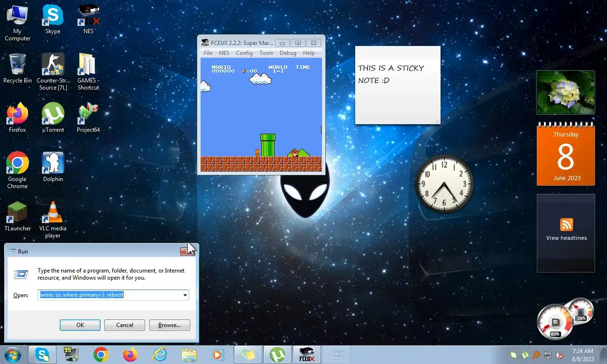Open the NES desktop shortcut
The height and width of the screenshot is (364, 607).
(88, 19)
